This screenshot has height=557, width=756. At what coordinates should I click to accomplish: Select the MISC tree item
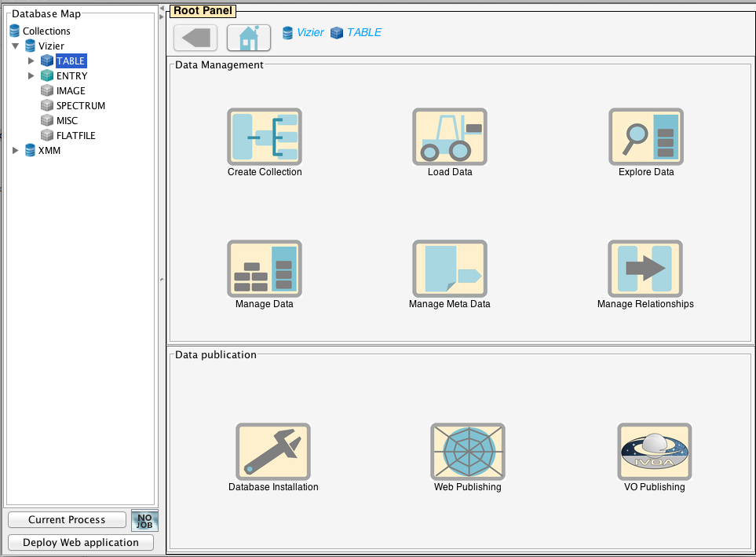(x=60, y=121)
